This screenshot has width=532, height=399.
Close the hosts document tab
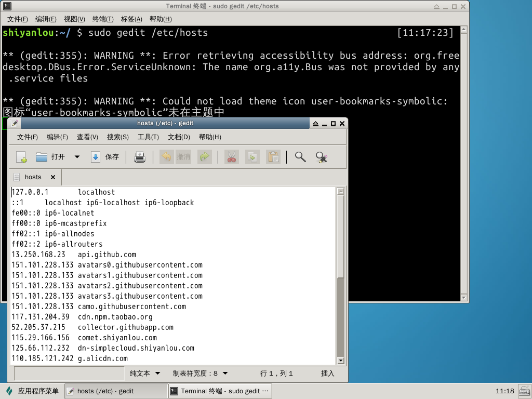coord(52,177)
